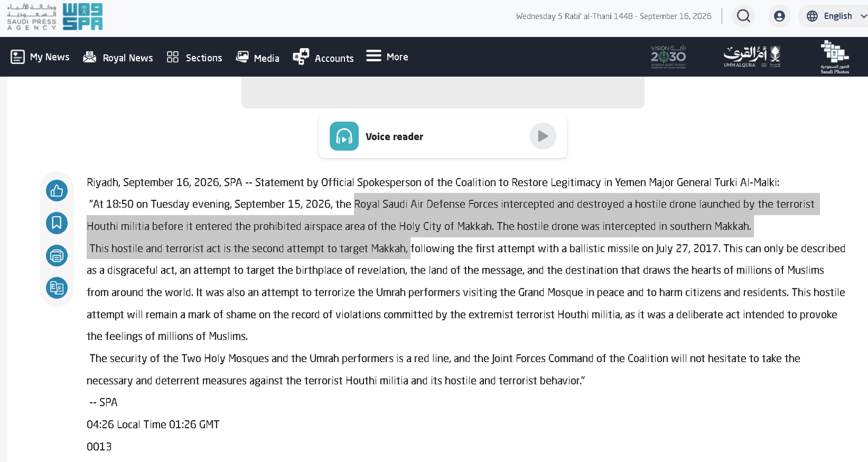Open the Media menu
The width and height of the screenshot is (868, 462).
(x=258, y=57)
